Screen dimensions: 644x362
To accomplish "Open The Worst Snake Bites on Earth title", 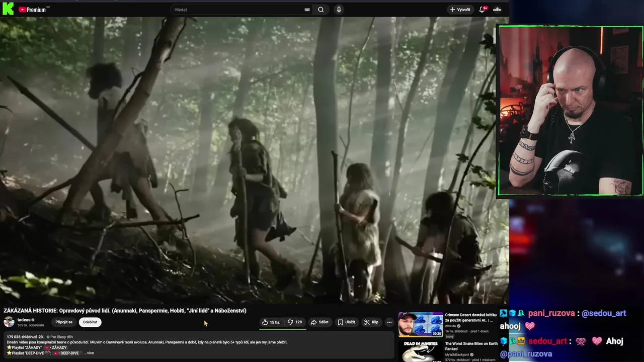I will click(x=471, y=346).
